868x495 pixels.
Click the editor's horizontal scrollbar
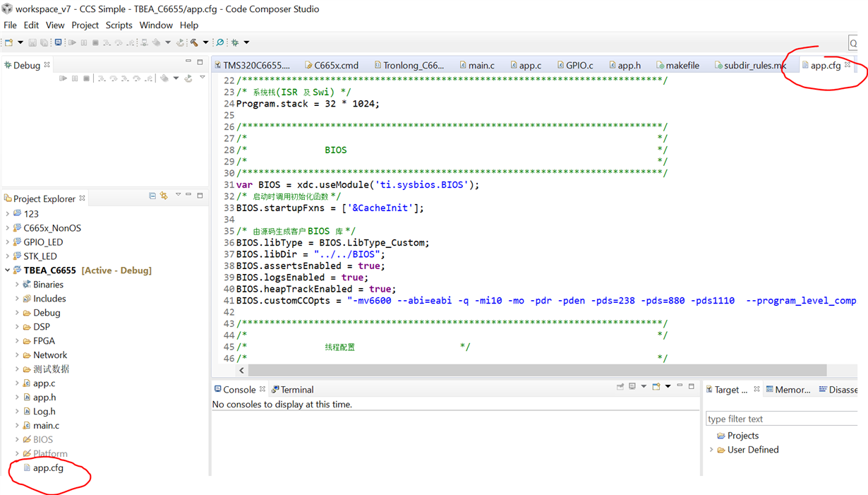pos(536,370)
